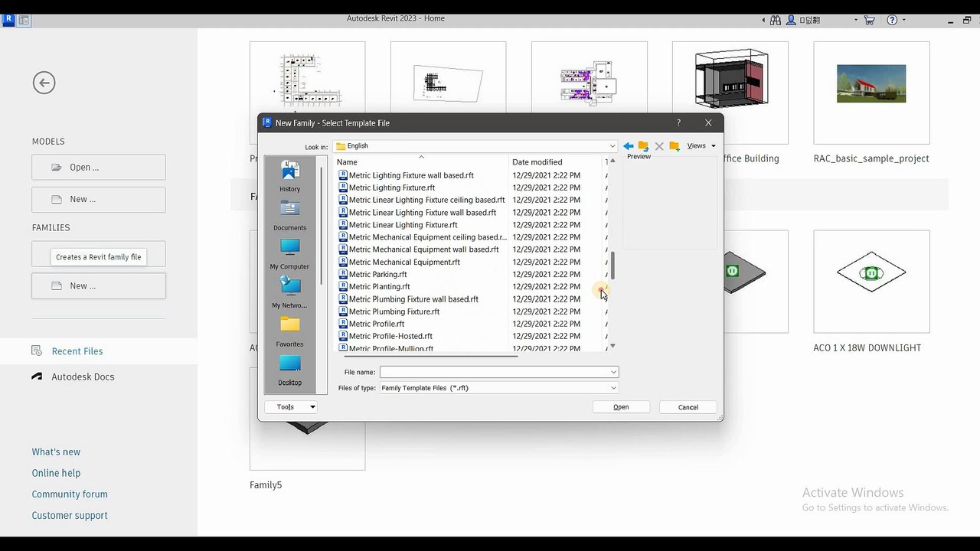
Task: Cancel the Select Template File dialog
Action: (688, 407)
